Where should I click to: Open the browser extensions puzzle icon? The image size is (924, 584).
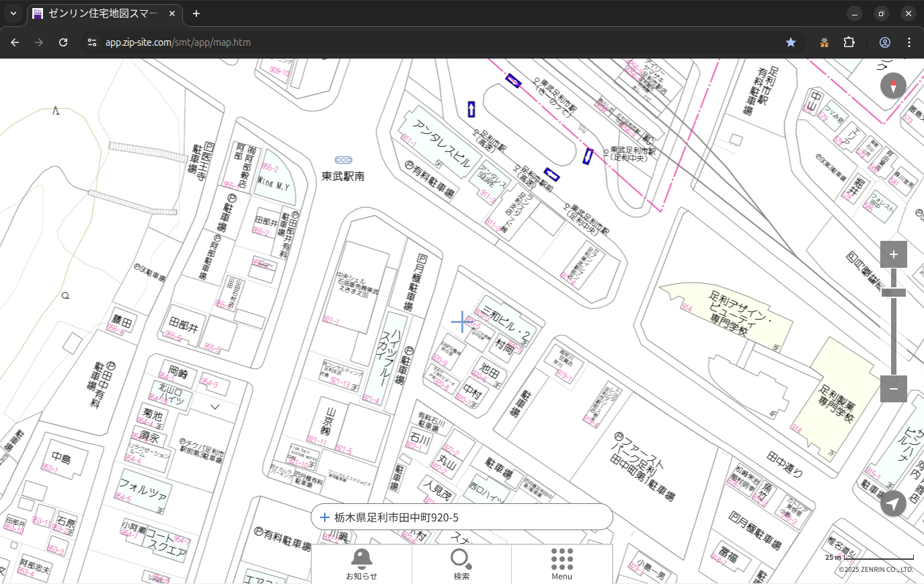pyautogui.click(x=849, y=42)
